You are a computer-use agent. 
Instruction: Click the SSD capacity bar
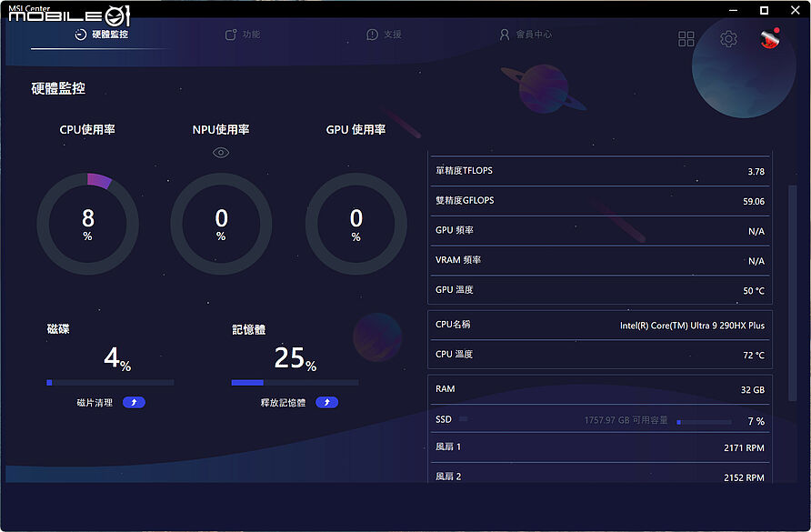click(704, 422)
